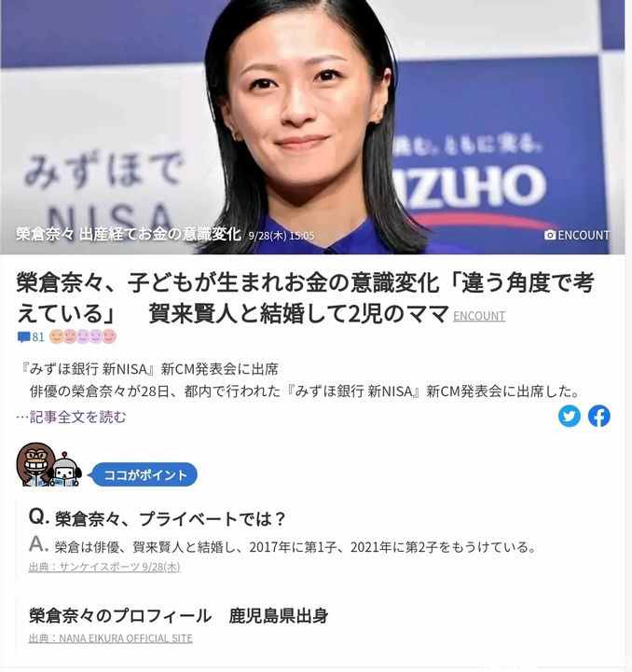632x672 pixels.
Task: Share article on Twitter
Action: point(569,416)
